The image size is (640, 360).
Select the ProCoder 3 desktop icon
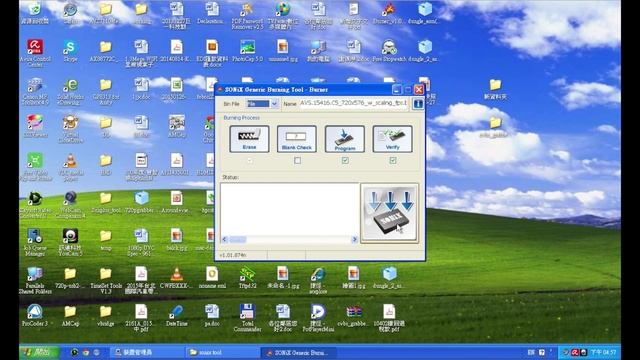coord(35,315)
